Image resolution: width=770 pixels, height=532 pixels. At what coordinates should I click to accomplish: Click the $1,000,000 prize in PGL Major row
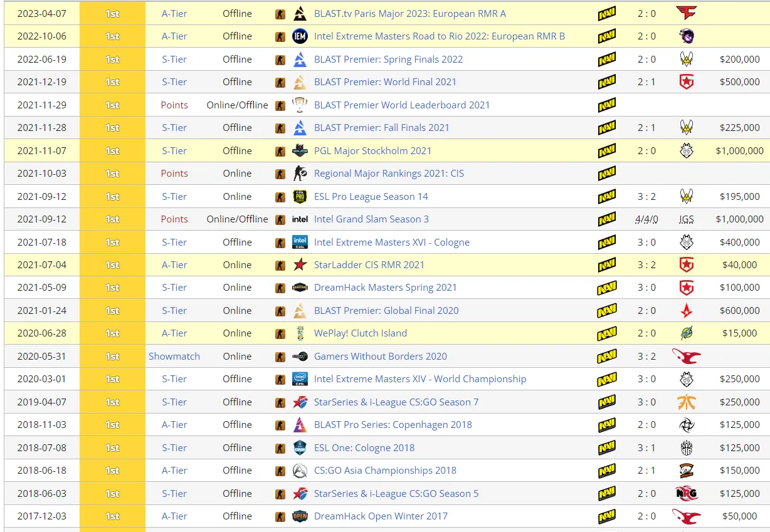pos(740,151)
